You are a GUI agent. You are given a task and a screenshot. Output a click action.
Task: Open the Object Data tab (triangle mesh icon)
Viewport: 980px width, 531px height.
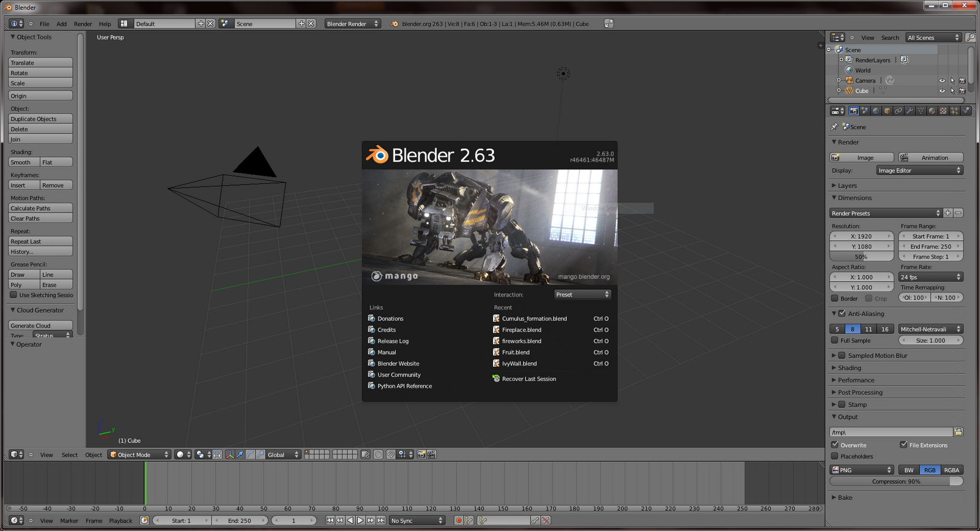[921, 111]
